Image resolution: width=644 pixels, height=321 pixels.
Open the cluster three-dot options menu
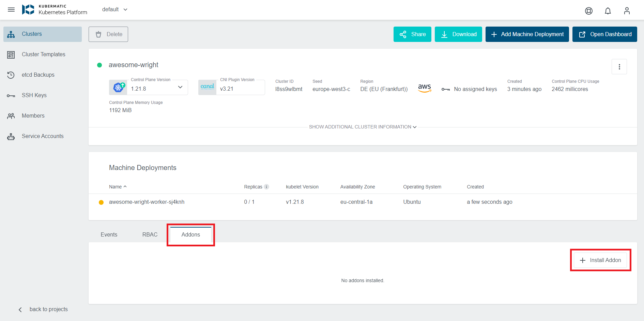point(619,67)
